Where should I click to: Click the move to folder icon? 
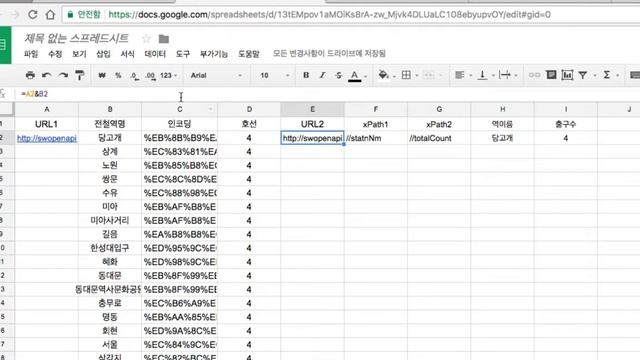click(x=164, y=39)
